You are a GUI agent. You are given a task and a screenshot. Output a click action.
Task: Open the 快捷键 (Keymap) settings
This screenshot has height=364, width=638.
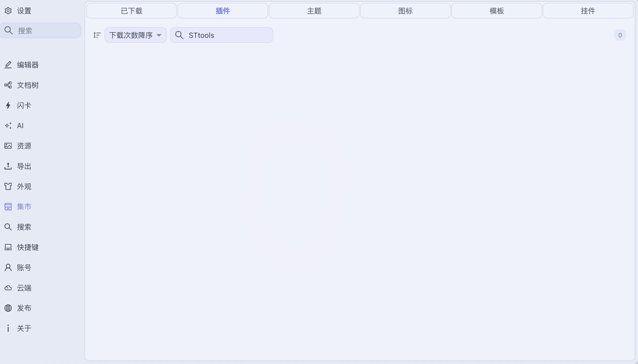coord(27,247)
